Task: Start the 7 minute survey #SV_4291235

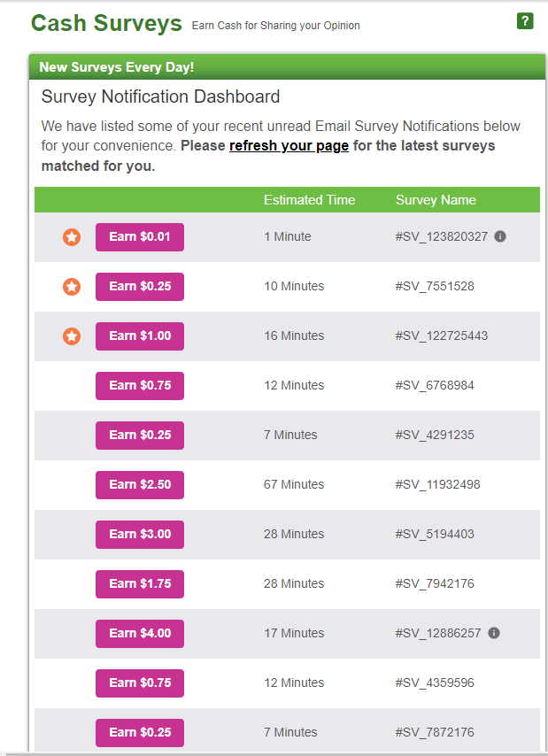Action: coord(139,435)
